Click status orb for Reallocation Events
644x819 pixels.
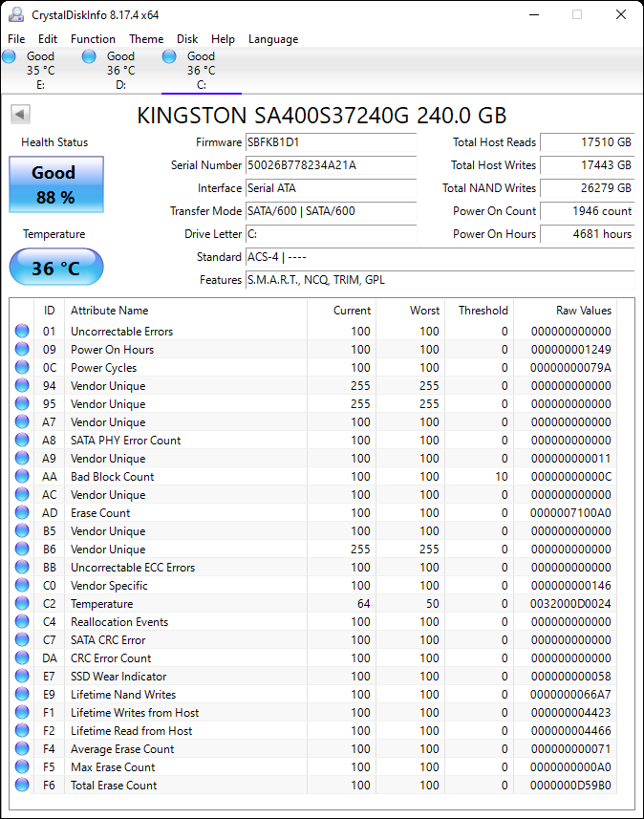pos(22,621)
